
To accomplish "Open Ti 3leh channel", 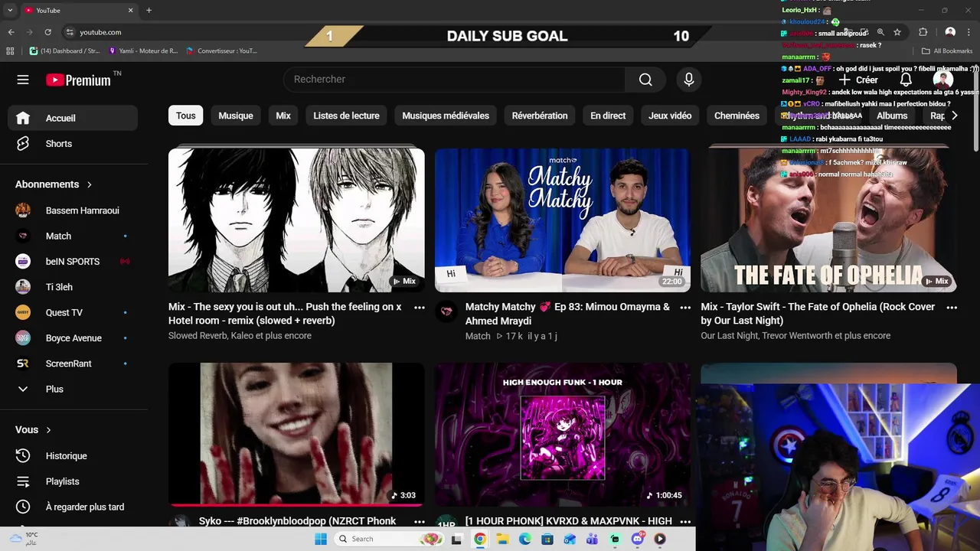I will [73, 287].
